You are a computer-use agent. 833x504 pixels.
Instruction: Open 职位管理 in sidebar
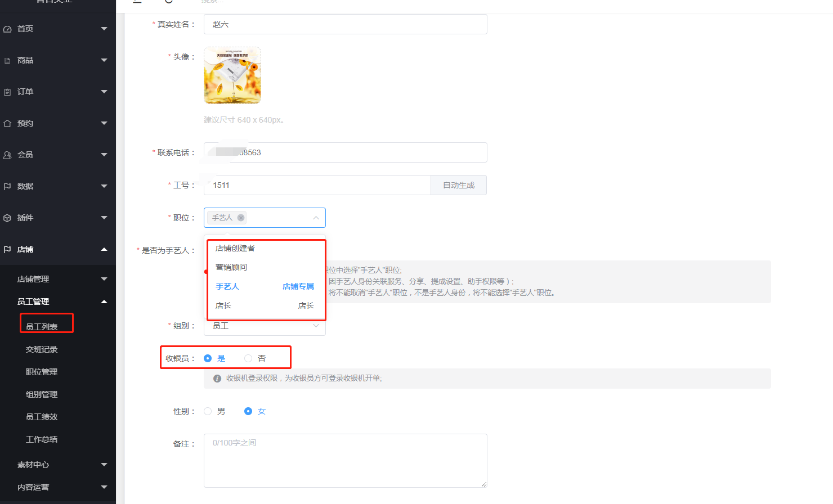point(42,372)
